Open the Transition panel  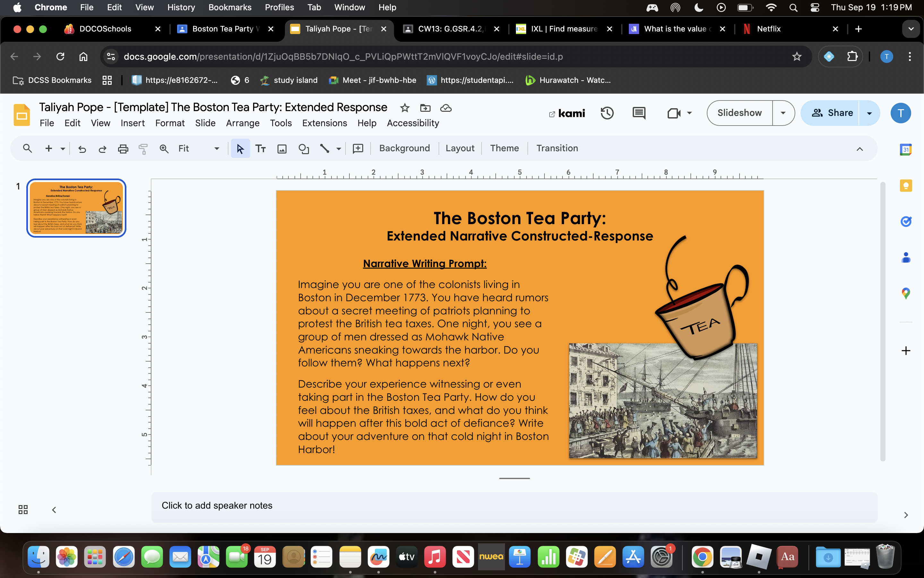(557, 148)
